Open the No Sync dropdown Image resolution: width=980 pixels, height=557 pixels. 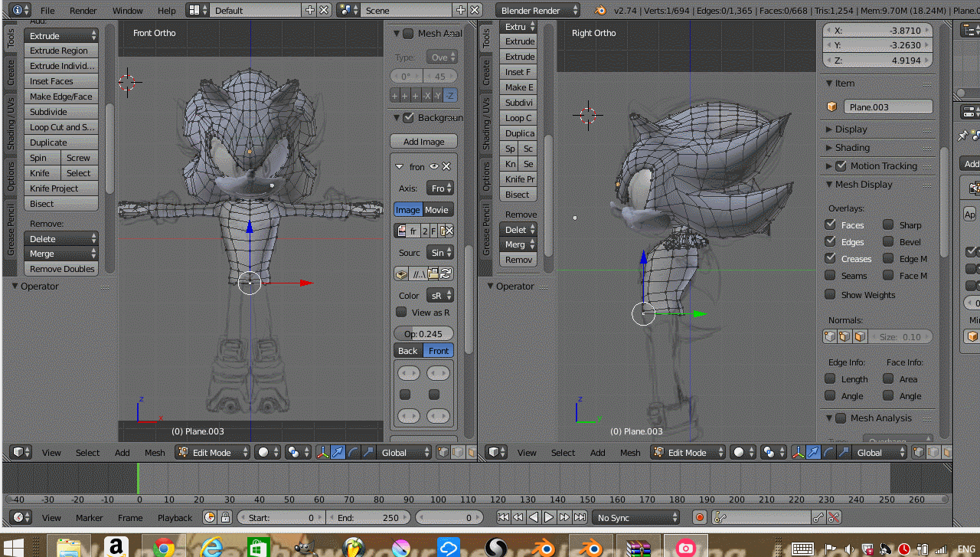pos(637,517)
